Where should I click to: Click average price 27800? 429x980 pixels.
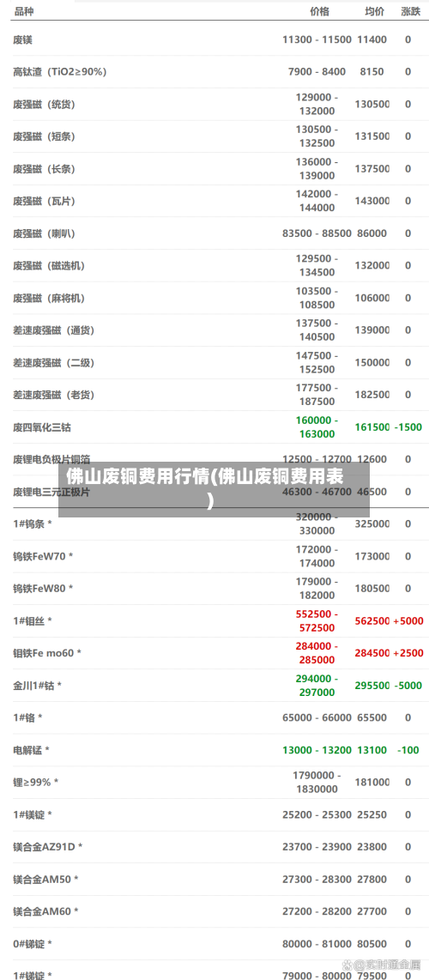[x=372, y=880]
